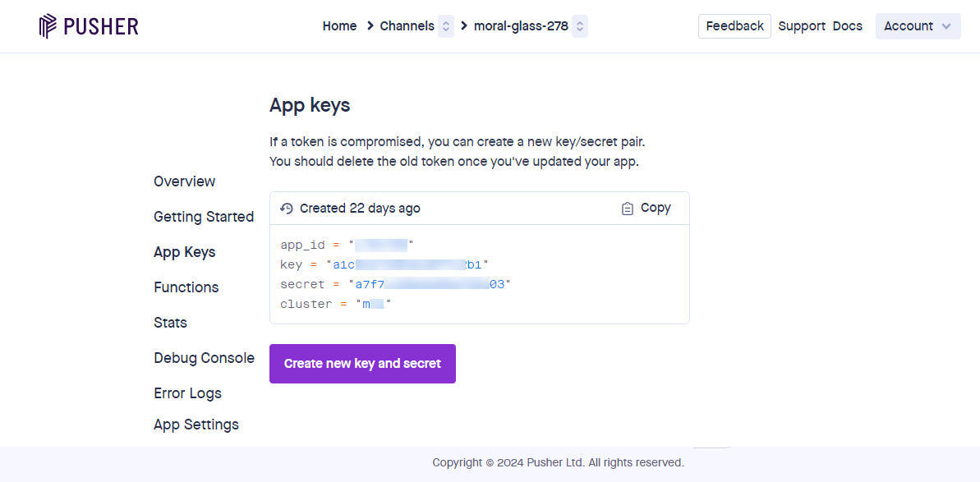The height and width of the screenshot is (482, 980).
Task: Open Stats in the sidebar
Action: pos(170,323)
